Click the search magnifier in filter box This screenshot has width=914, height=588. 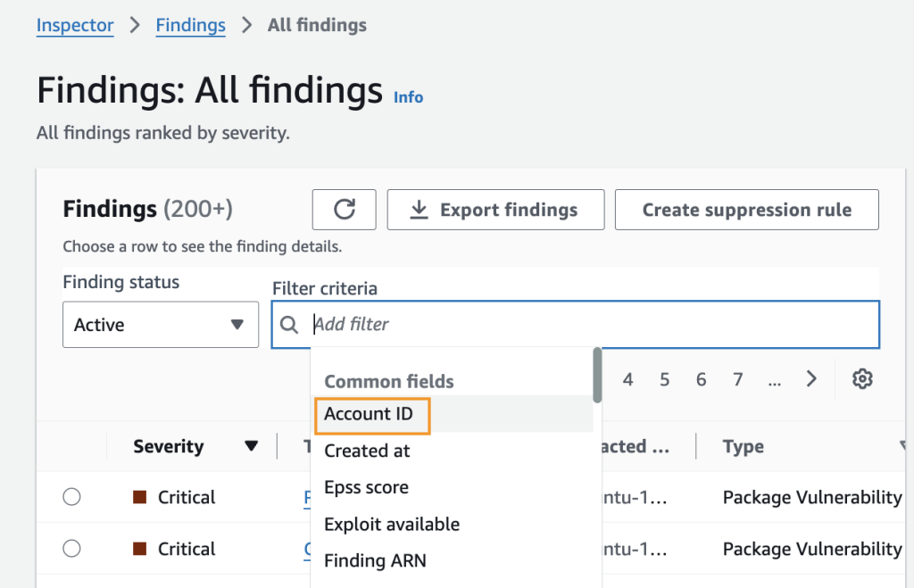click(x=289, y=325)
